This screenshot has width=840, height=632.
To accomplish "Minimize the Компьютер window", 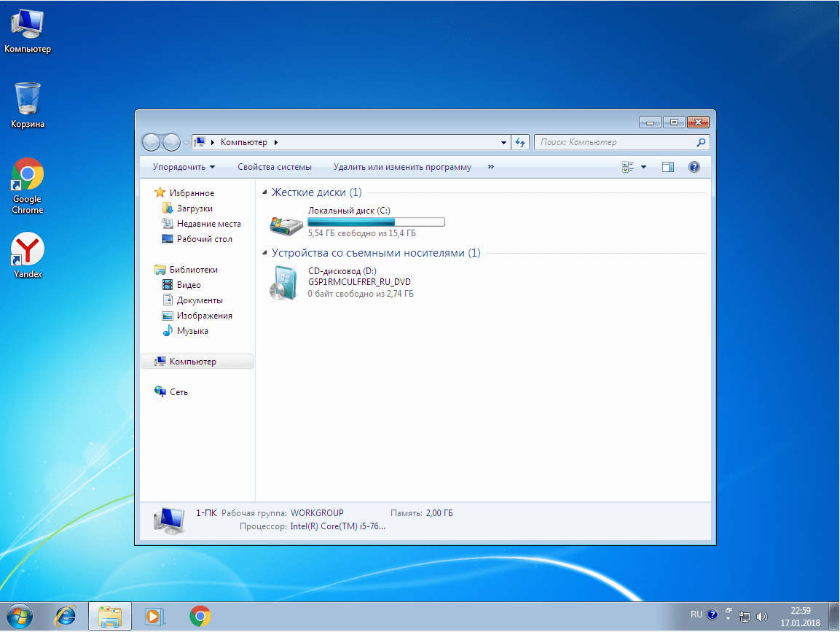I will coord(650,122).
